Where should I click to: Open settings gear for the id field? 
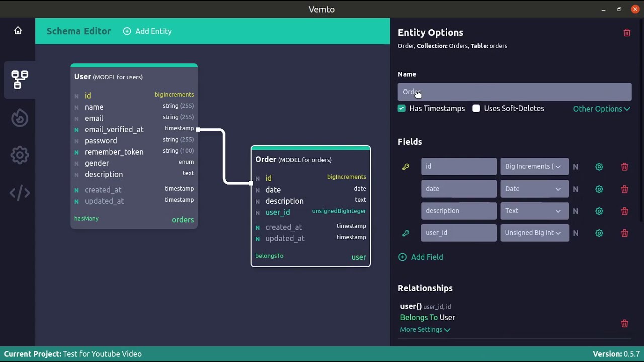pos(599,167)
